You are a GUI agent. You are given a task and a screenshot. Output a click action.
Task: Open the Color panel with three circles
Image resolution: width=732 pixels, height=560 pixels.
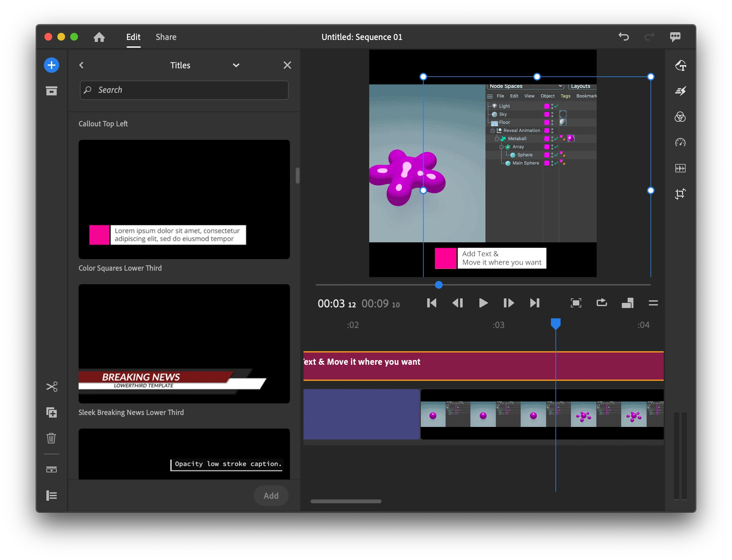680,117
